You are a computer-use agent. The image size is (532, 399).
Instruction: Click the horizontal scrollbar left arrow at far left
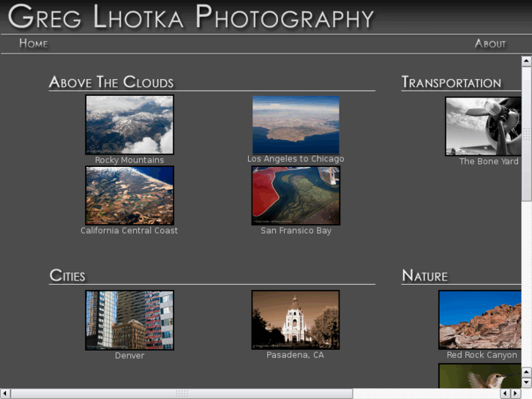pos(4,393)
